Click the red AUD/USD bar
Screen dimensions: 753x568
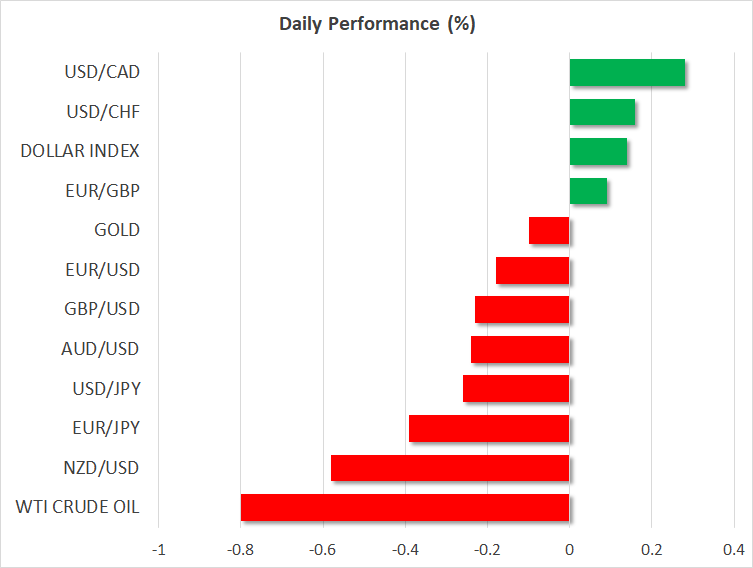point(520,349)
